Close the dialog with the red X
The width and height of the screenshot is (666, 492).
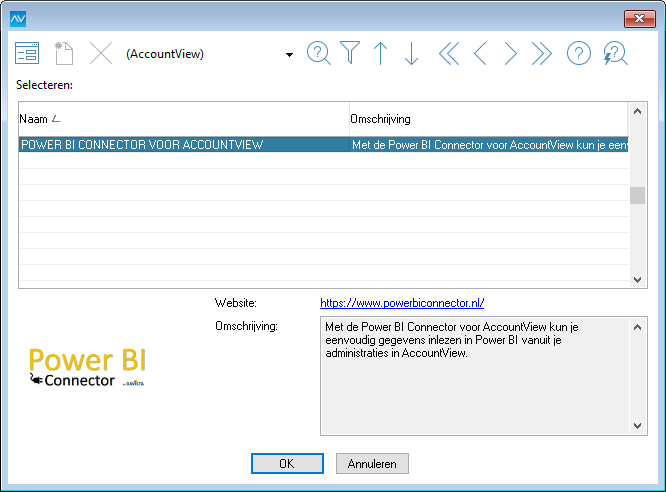pyautogui.click(x=640, y=19)
